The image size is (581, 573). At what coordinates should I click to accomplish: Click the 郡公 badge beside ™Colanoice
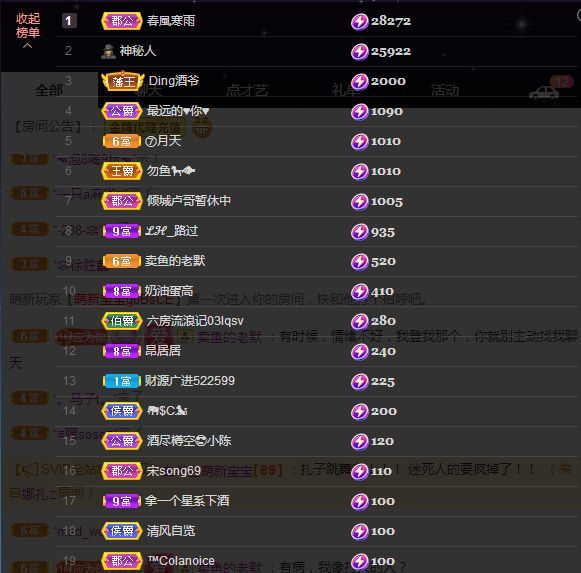[122, 561]
